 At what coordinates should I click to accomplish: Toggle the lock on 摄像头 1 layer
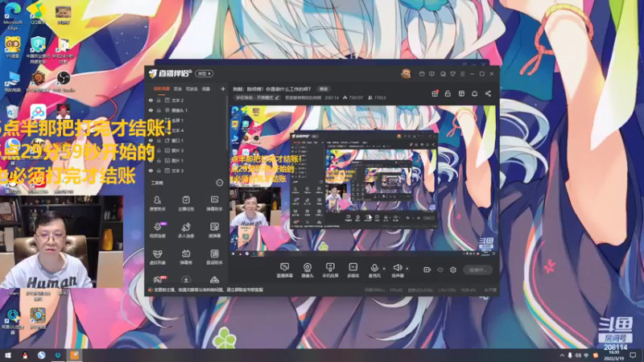coord(159,110)
